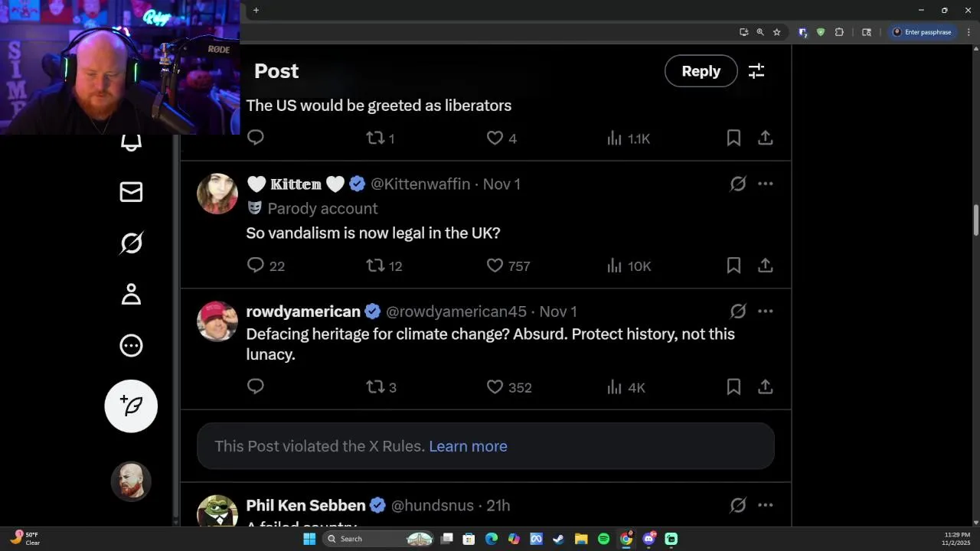The height and width of the screenshot is (551, 980).
Task: Reply to rowdyamerican's post via comment icon
Action: (256, 386)
